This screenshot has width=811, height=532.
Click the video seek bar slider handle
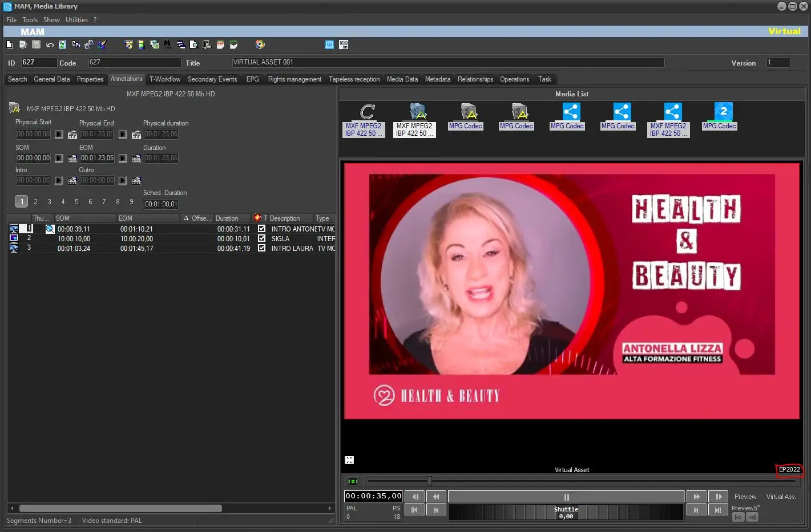click(x=429, y=481)
